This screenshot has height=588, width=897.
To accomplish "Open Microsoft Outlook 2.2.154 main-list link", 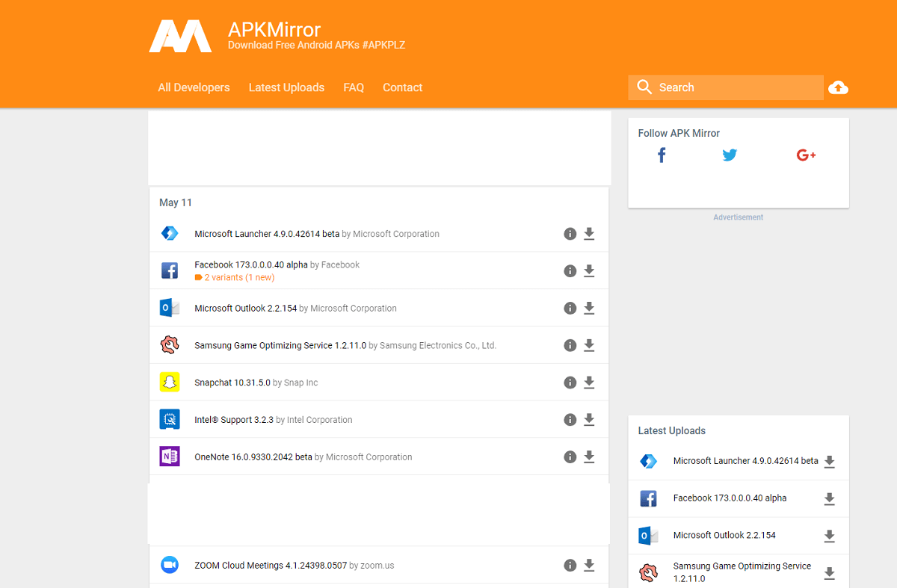I will click(245, 308).
